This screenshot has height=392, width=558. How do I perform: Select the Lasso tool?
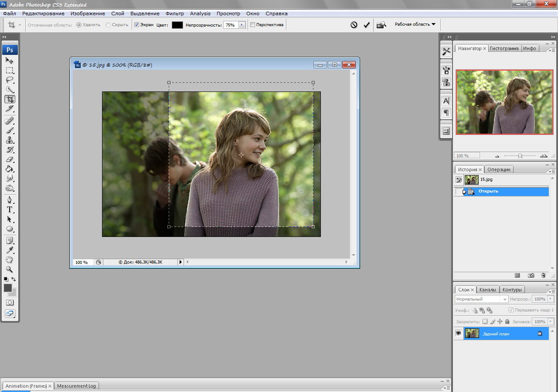click(10, 80)
